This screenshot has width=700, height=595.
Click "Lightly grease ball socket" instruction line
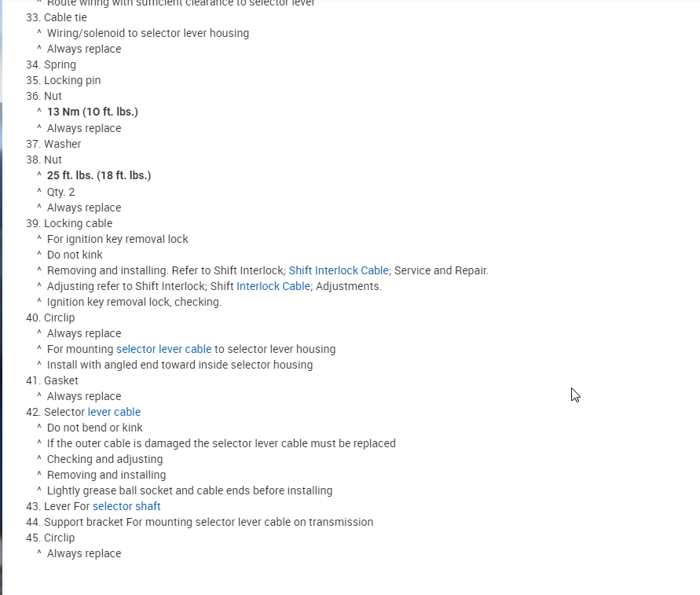[189, 490]
